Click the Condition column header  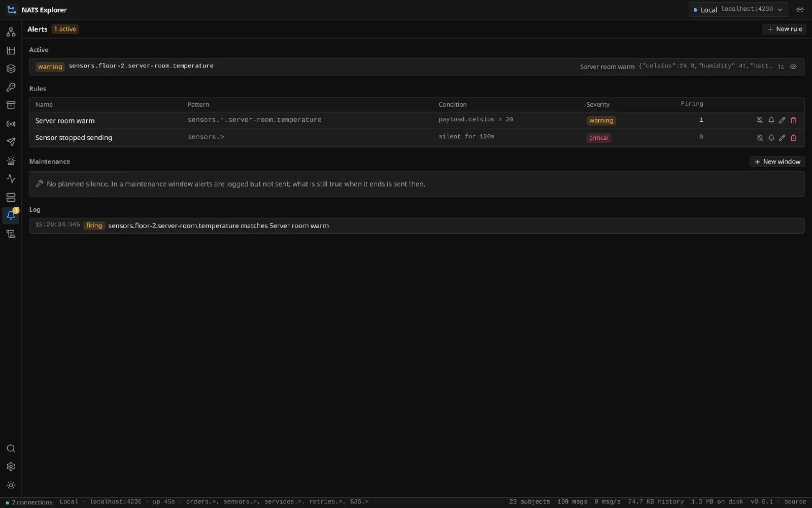coord(453,105)
